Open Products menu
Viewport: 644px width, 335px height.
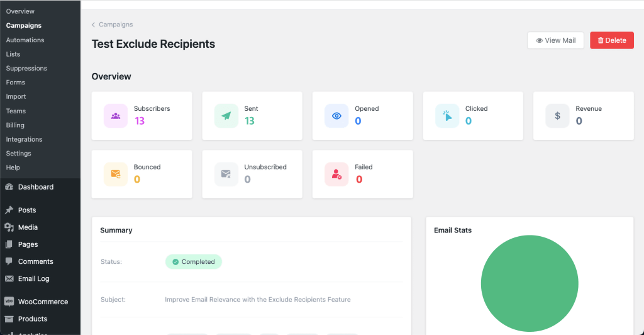pos(33,319)
